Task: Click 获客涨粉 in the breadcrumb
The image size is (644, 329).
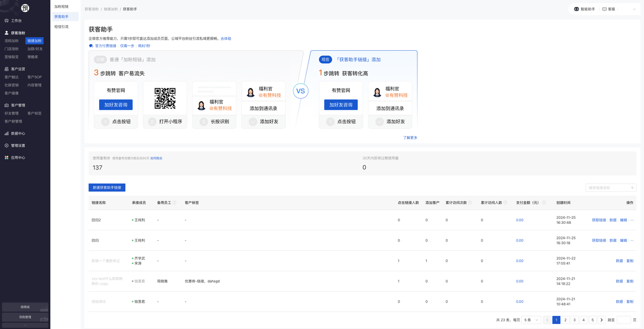Action: [92, 9]
